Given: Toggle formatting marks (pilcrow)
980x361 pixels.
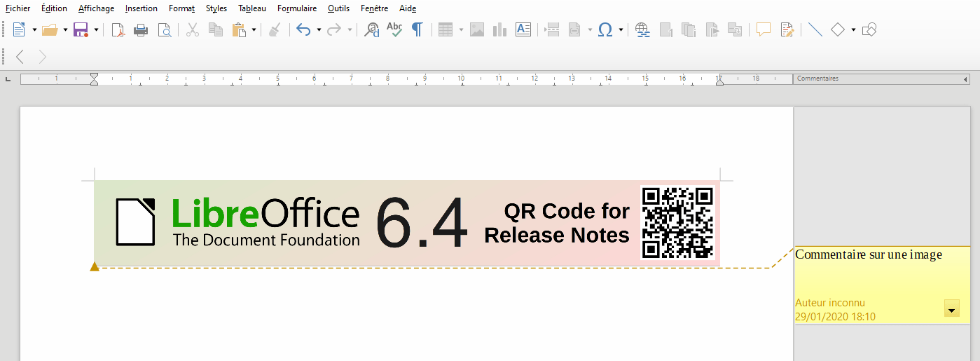Looking at the screenshot, I should coord(417,29).
